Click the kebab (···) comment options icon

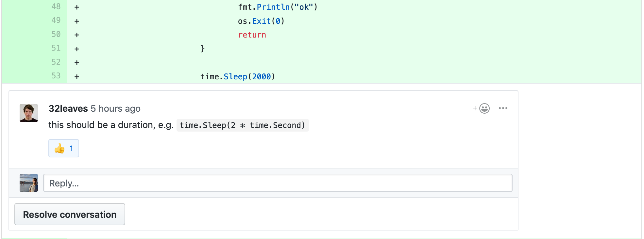click(x=503, y=108)
